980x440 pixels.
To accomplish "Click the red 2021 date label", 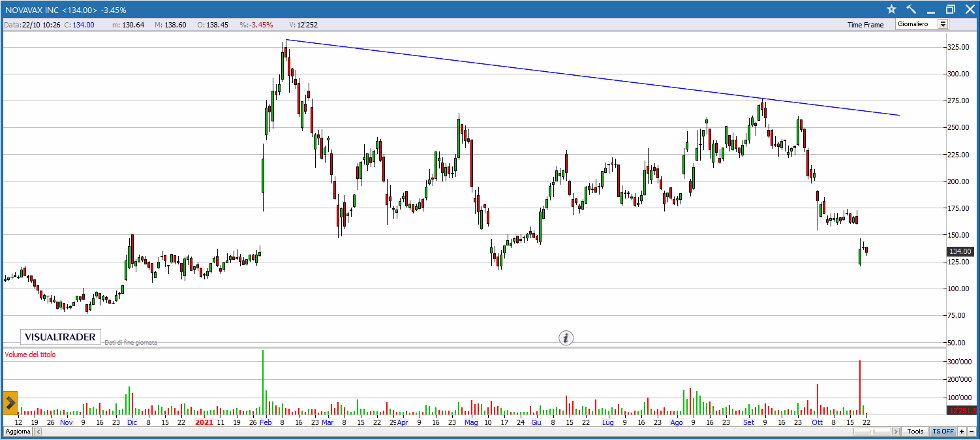I will coord(204,422).
